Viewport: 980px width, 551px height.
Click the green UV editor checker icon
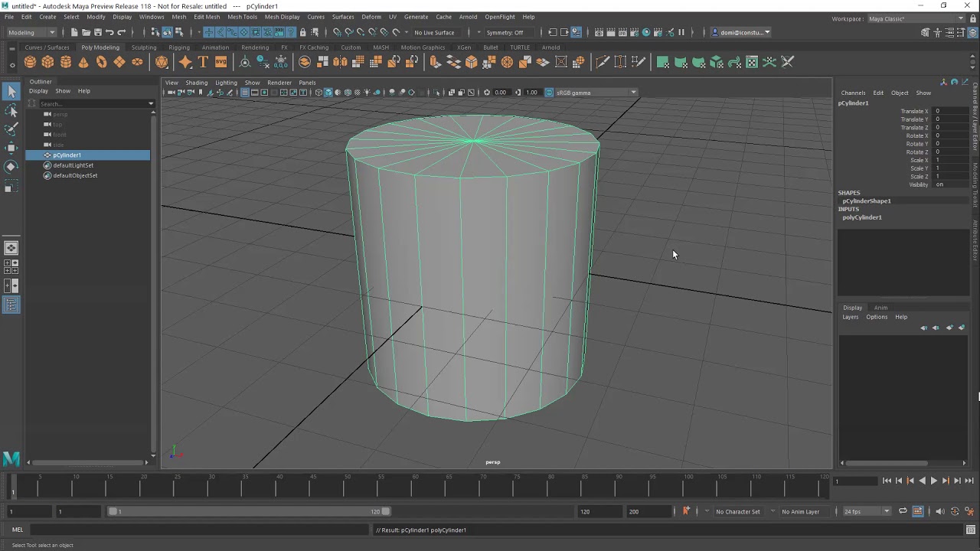click(752, 62)
